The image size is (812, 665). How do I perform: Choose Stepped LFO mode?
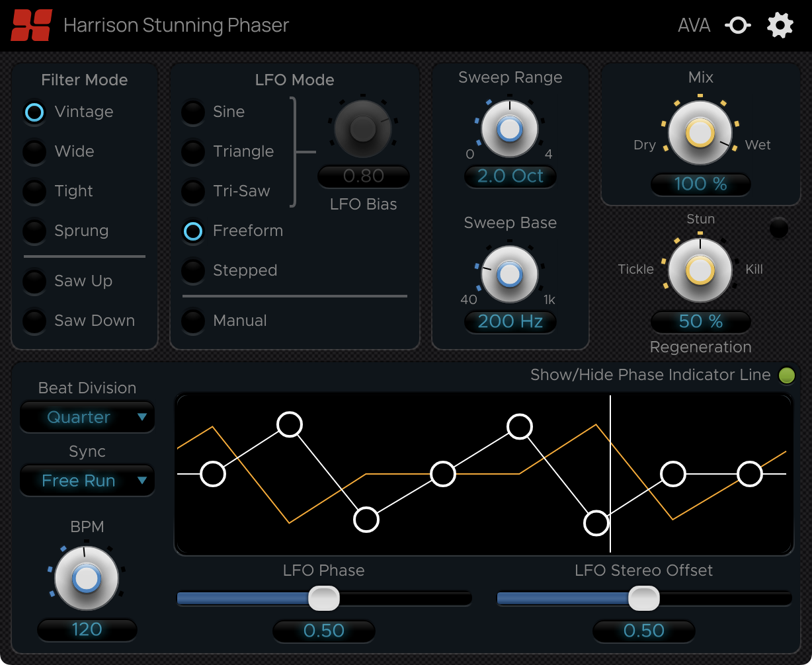(193, 271)
